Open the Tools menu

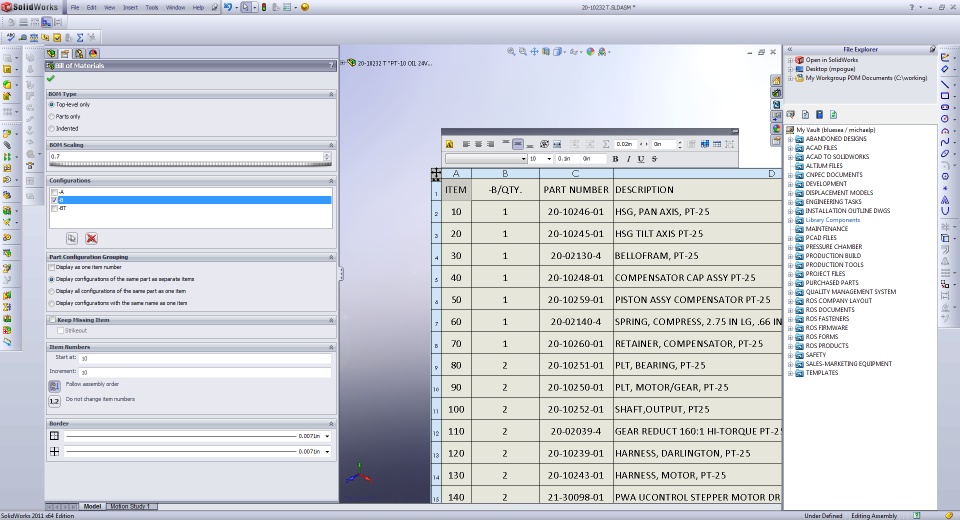152,7
